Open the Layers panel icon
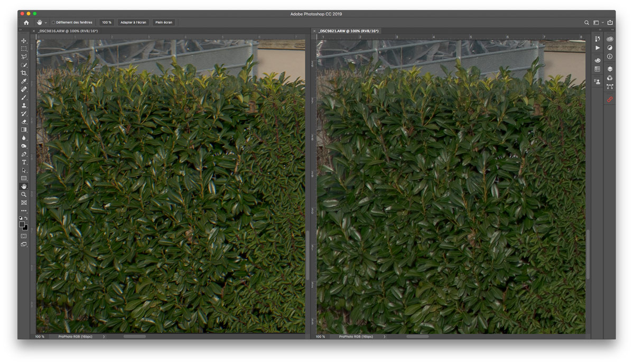This screenshot has width=633, height=364. pyautogui.click(x=610, y=69)
